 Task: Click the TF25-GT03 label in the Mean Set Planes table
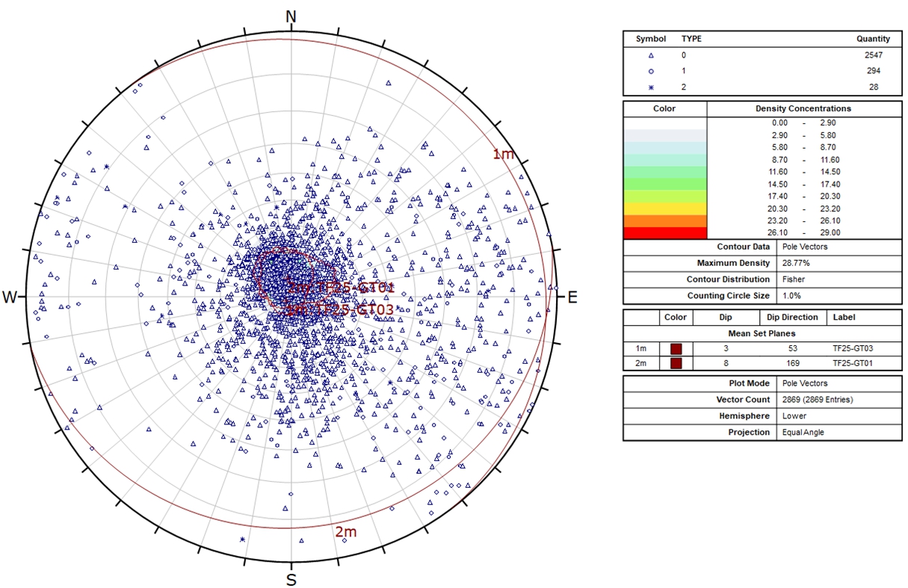tap(853, 349)
